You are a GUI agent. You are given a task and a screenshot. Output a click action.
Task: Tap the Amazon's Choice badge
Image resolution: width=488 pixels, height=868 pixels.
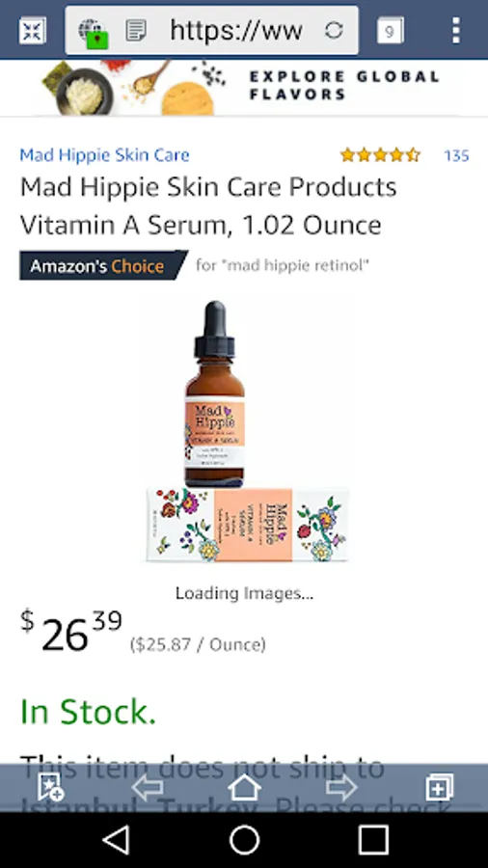coord(103,266)
